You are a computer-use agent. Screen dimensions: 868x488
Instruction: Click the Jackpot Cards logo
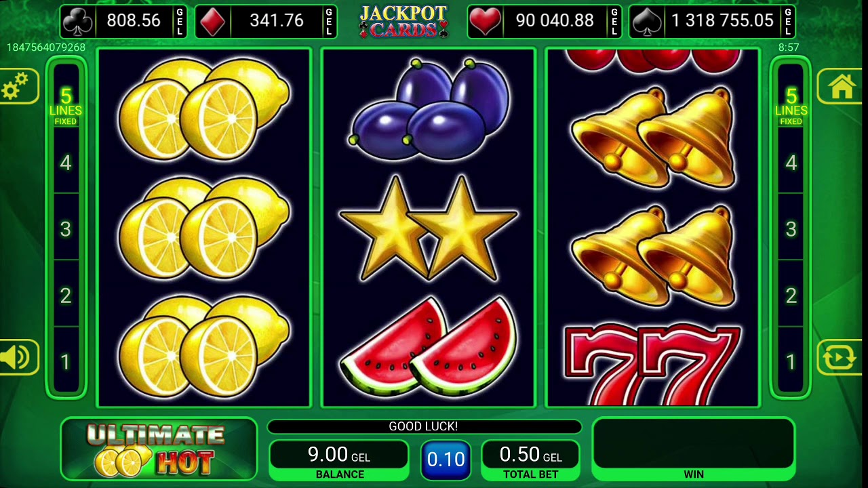tap(403, 21)
